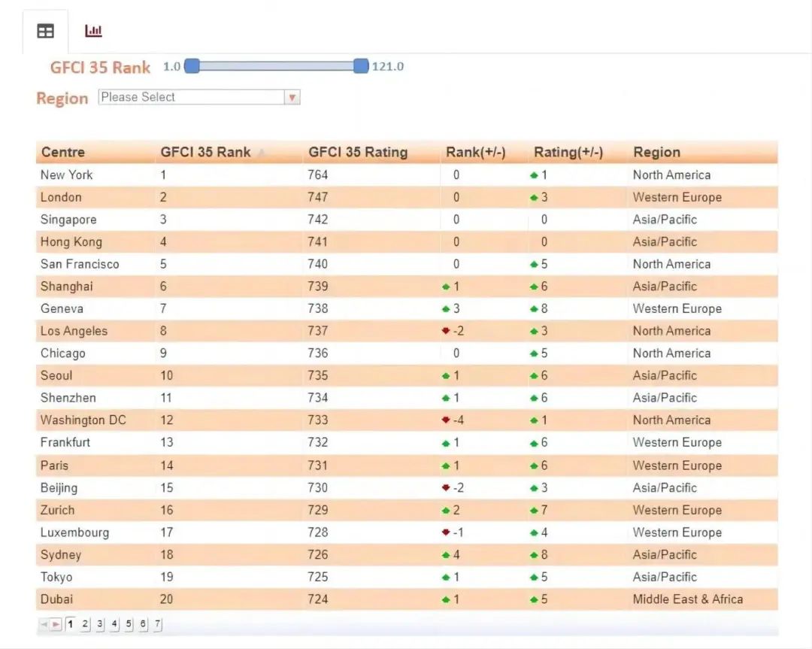Click the GFCI 35 Rating column header
Image resolution: width=812 pixels, height=649 pixels.
point(358,153)
